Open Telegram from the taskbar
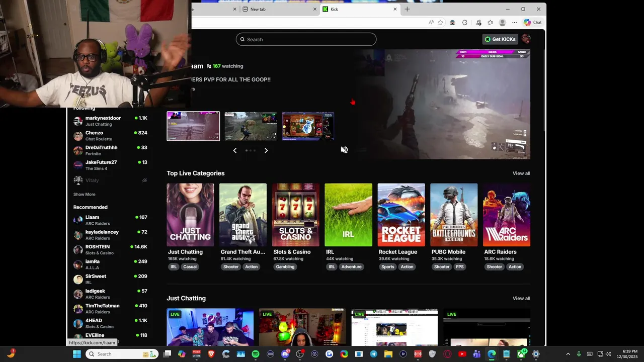 [373, 354]
